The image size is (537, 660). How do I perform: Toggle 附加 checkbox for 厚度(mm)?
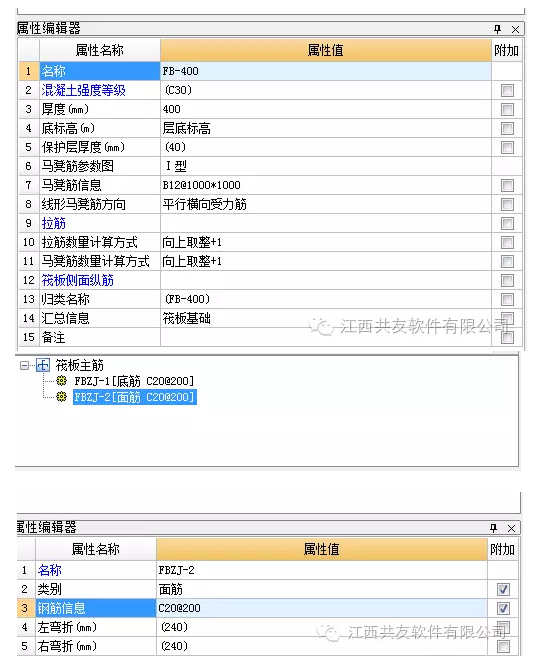(508, 109)
